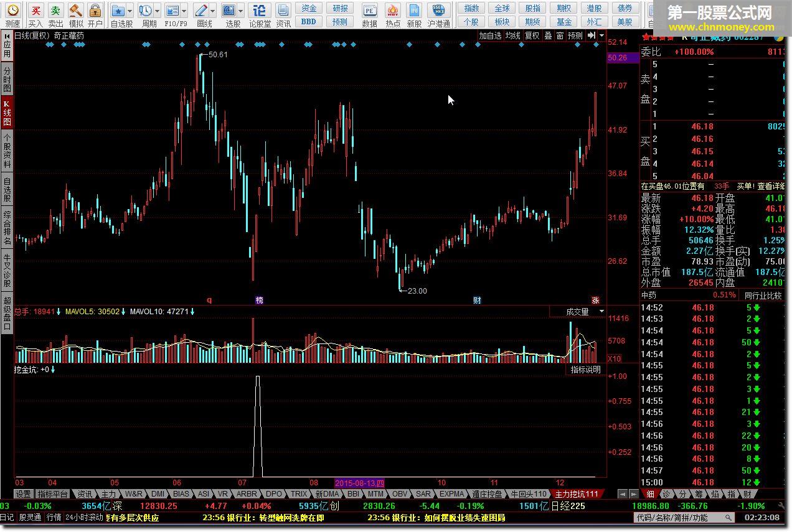Click the 指数 index button
The width and height of the screenshot is (792, 532).
472,8
